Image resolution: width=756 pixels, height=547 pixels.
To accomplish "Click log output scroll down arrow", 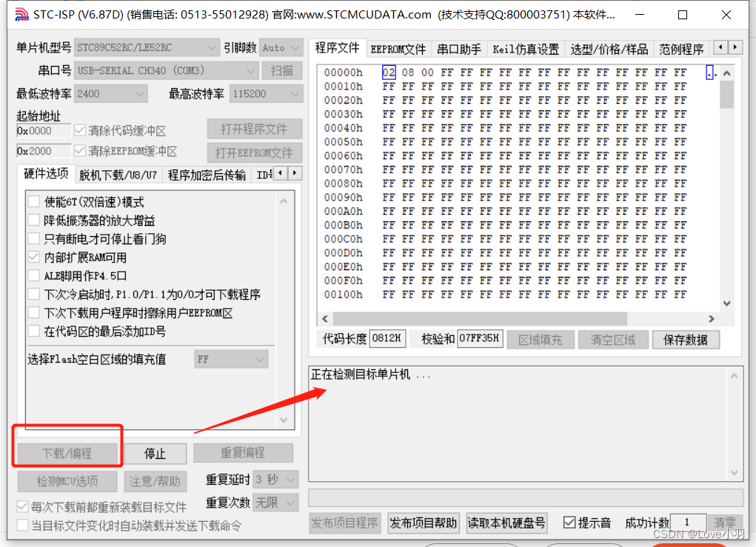I will coord(734,472).
